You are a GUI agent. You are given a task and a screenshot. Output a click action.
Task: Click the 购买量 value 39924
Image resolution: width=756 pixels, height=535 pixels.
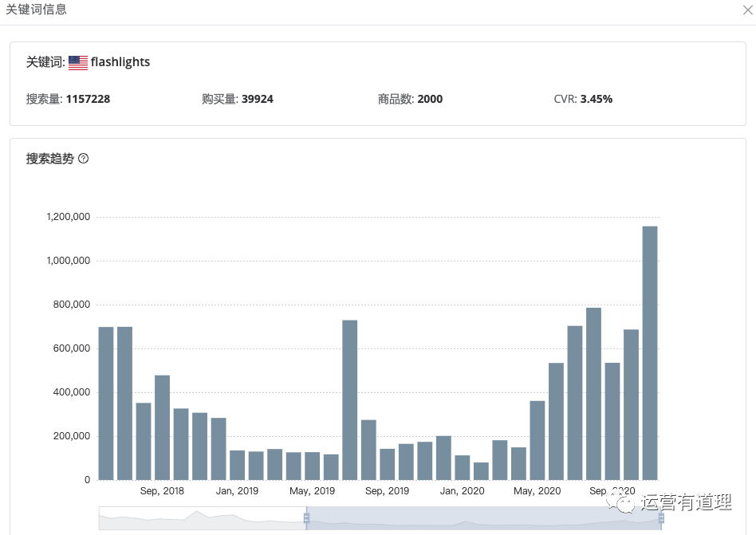coord(258,100)
